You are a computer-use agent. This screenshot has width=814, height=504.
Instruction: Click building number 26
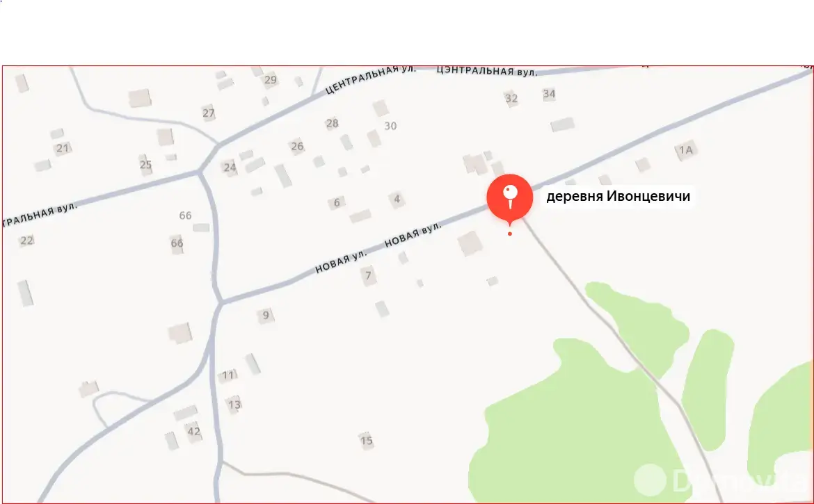(297, 146)
